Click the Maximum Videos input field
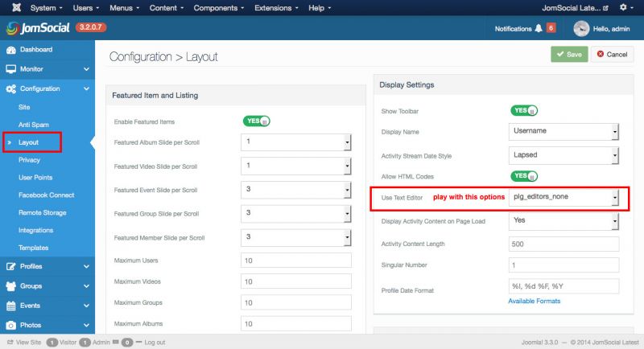644x349 pixels. 295,281
